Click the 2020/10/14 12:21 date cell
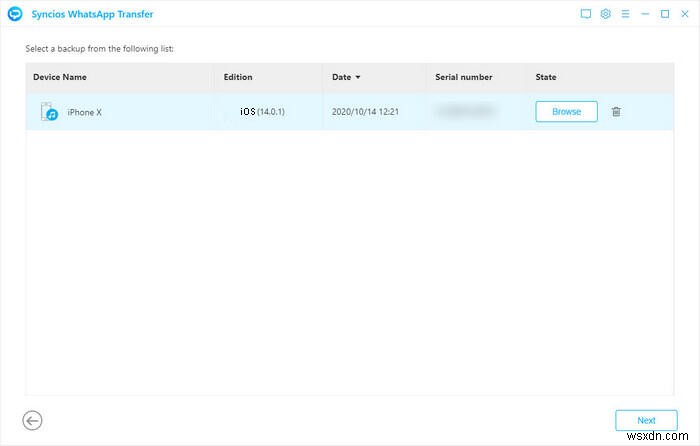The width and height of the screenshot is (700, 446). click(365, 112)
